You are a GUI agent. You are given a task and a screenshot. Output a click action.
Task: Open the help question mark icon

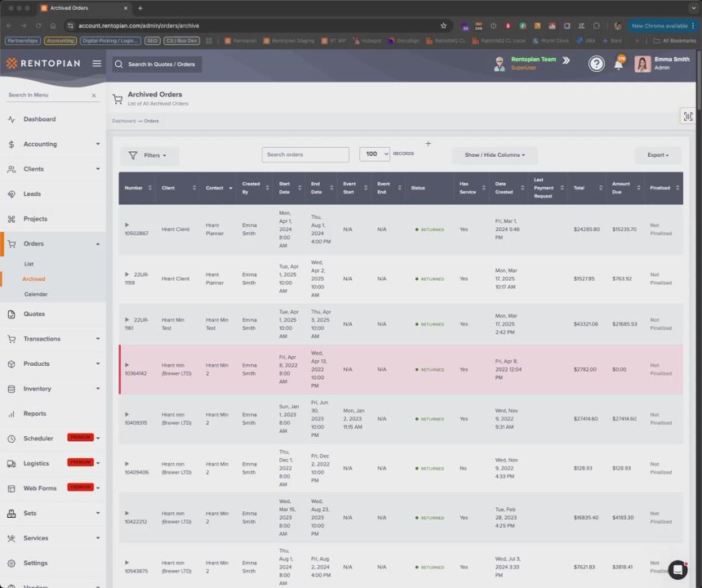coord(597,64)
